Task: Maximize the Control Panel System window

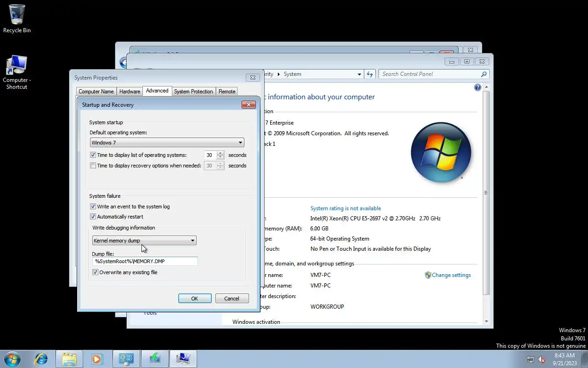Action: (467, 62)
